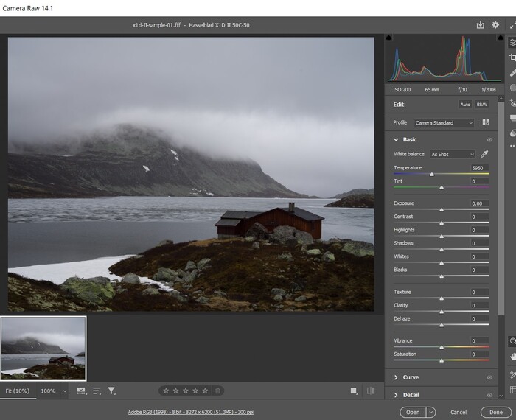Toggle visibility eye for Curve panel

(x=489, y=377)
